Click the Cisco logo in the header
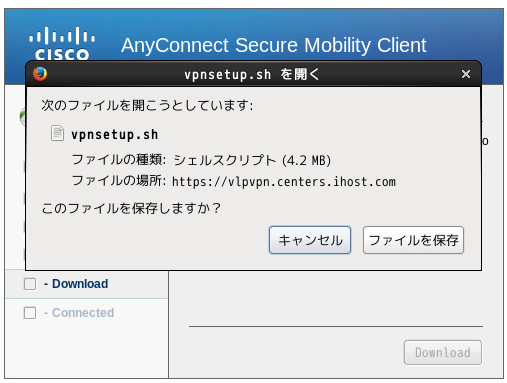 coord(62,43)
